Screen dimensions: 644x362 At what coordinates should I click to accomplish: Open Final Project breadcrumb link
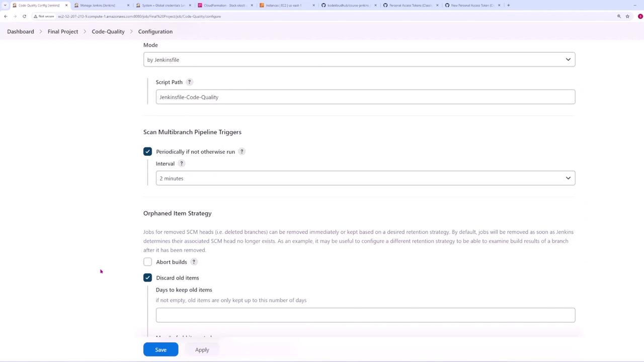pos(63,31)
